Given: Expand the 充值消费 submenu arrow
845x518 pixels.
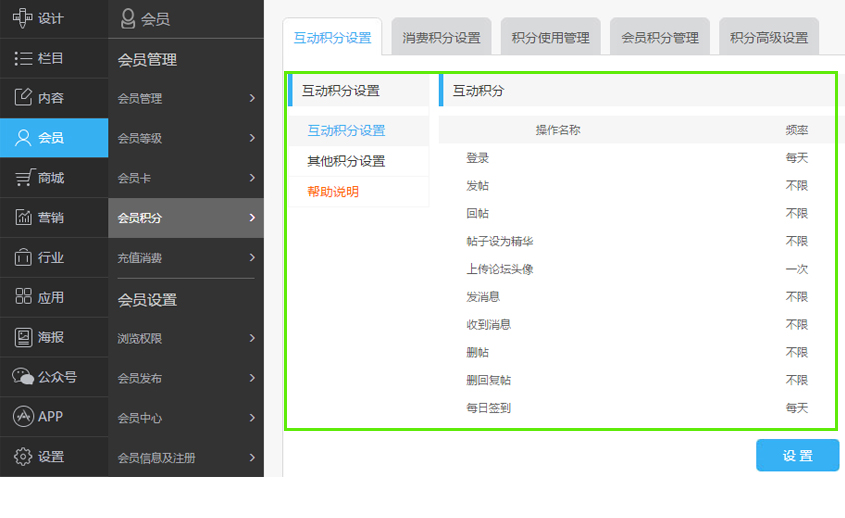Looking at the screenshot, I should pyautogui.click(x=252, y=258).
